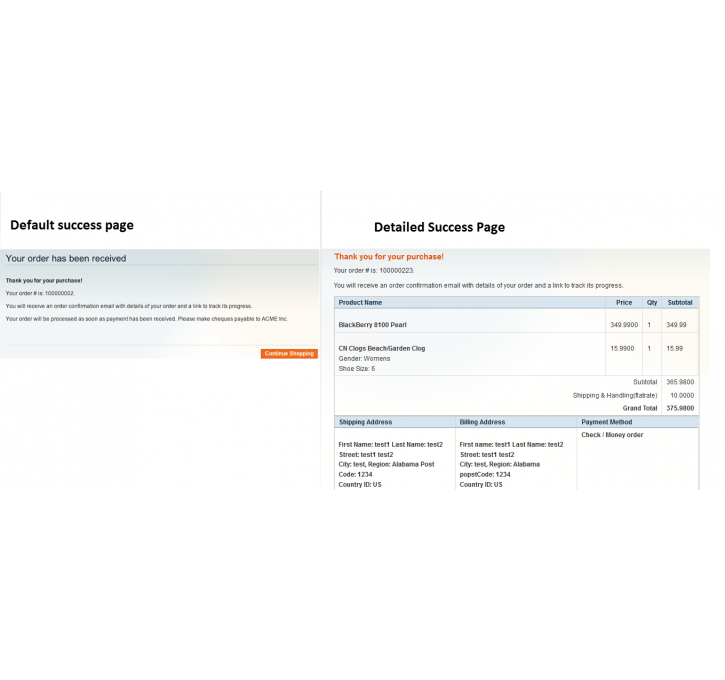Screen dimensions: 725x680
Task: Click the 'Shoe Size: 6' option text
Action: click(x=357, y=369)
